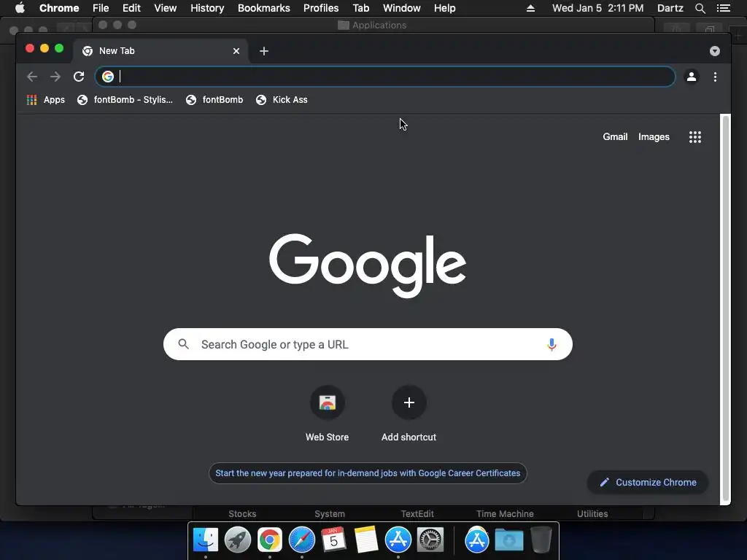Open the Web Store shortcut
The width and height of the screenshot is (747, 560).
tap(328, 414)
